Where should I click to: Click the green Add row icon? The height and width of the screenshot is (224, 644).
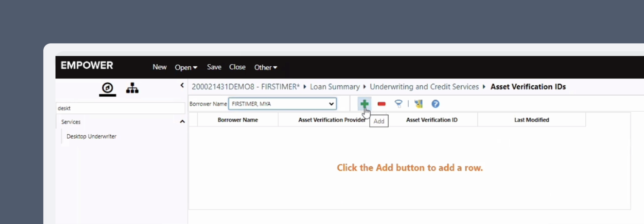pyautogui.click(x=364, y=104)
